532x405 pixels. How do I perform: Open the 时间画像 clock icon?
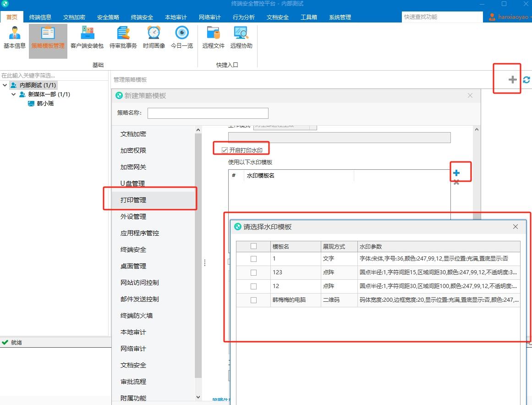point(154,37)
